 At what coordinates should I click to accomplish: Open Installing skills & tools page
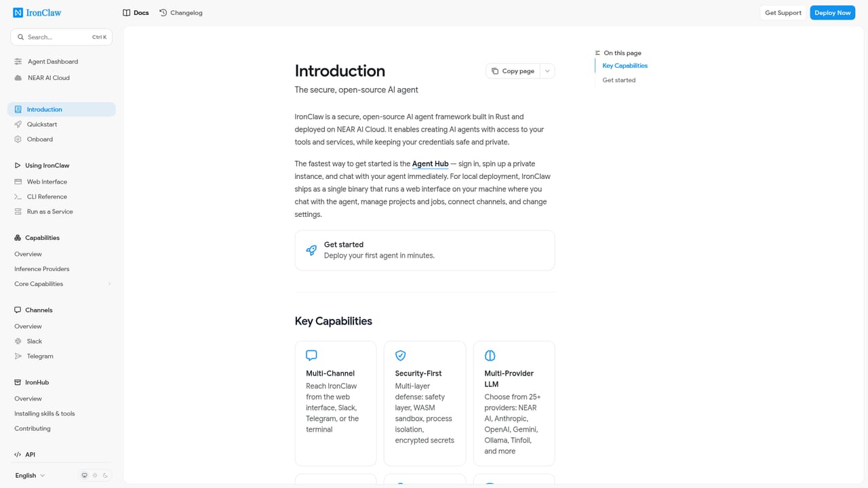pos(45,413)
